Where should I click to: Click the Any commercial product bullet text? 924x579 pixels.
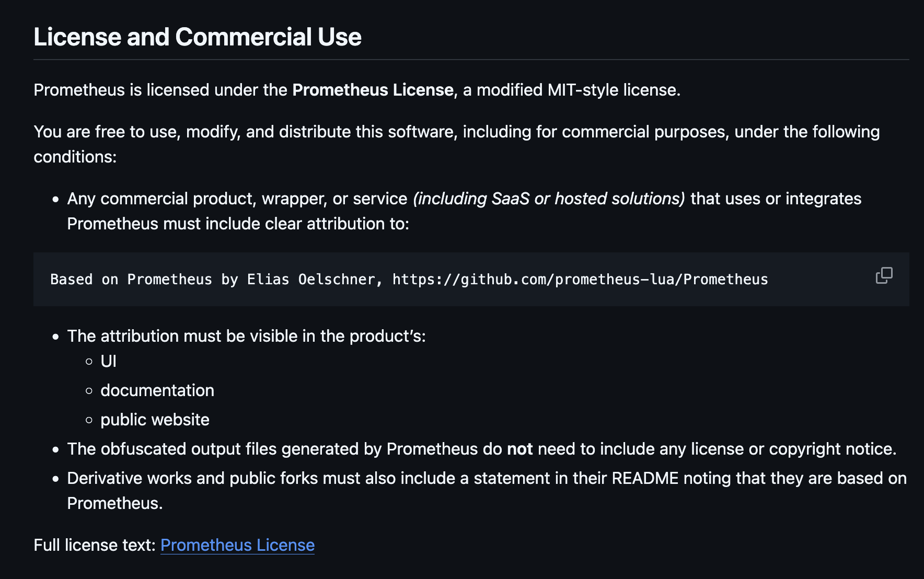click(464, 211)
